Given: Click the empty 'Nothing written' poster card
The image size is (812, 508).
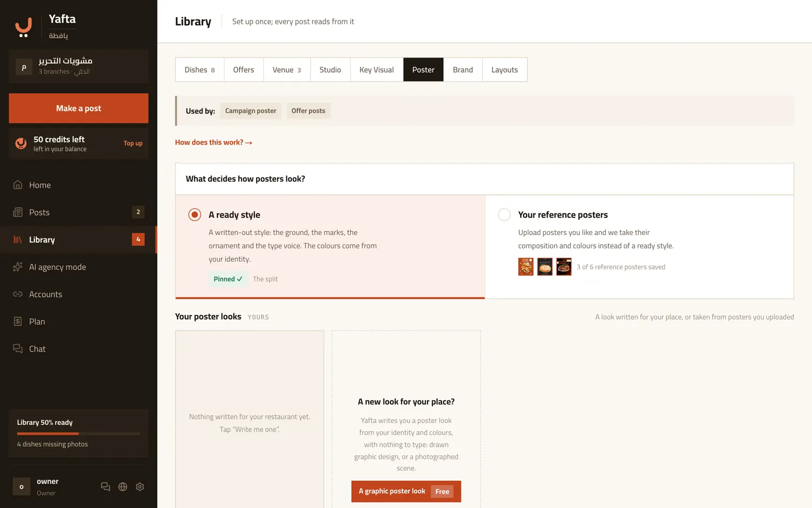Looking at the screenshot, I should [x=250, y=419].
